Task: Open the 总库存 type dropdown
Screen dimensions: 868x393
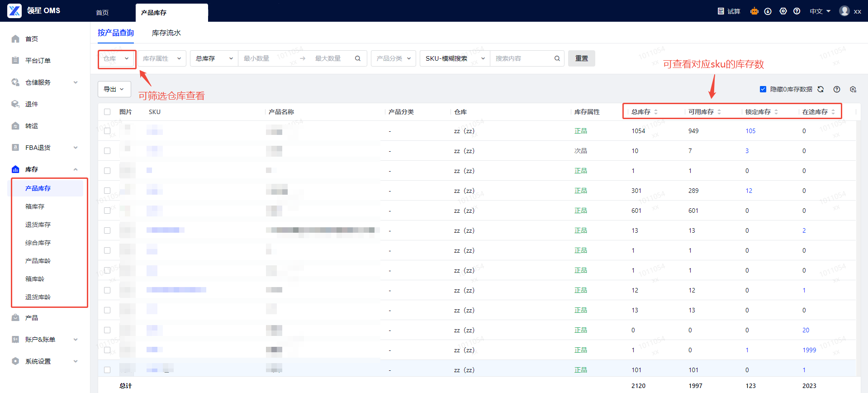Action: 214,58
